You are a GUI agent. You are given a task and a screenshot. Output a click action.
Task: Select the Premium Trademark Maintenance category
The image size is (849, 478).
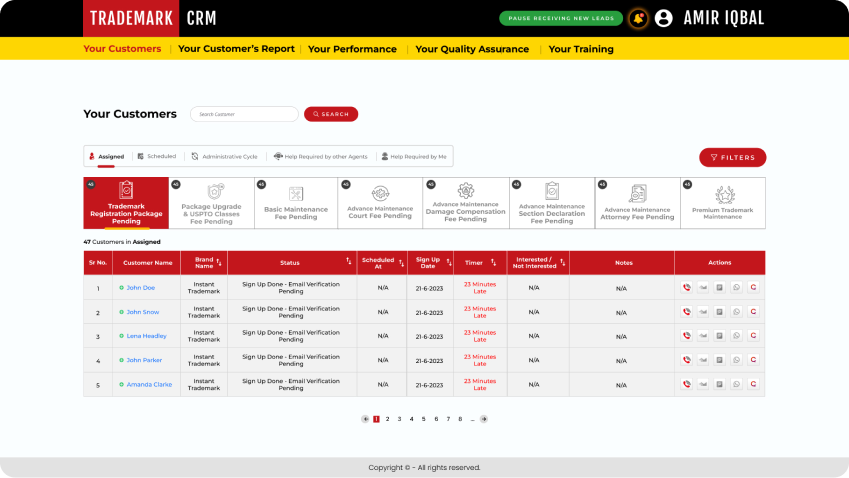722,203
